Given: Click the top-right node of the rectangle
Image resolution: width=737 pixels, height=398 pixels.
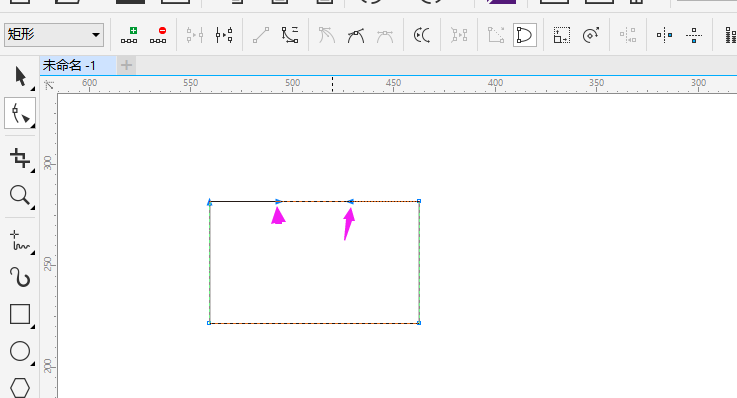Looking at the screenshot, I should (419, 201).
